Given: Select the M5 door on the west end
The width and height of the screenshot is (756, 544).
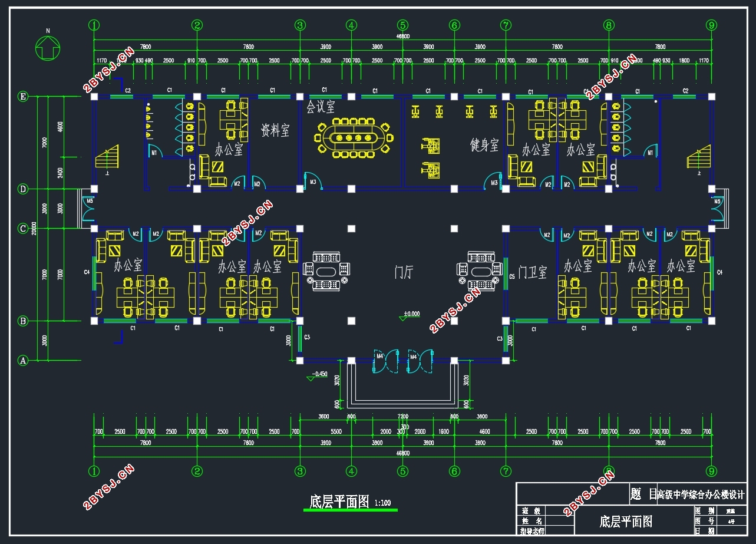Looking at the screenshot, I should [89, 209].
